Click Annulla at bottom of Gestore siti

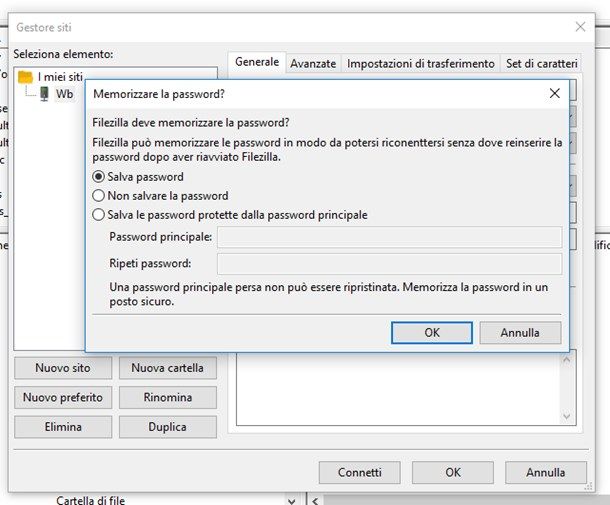pyautogui.click(x=545, y=472)
